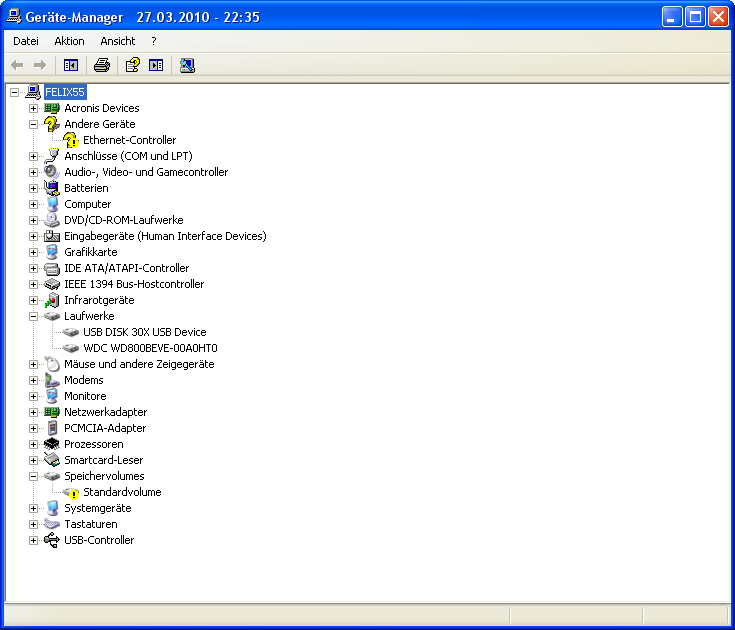
Task: Click the Grafikkarte monitor icon
Action: click(52, 252)
